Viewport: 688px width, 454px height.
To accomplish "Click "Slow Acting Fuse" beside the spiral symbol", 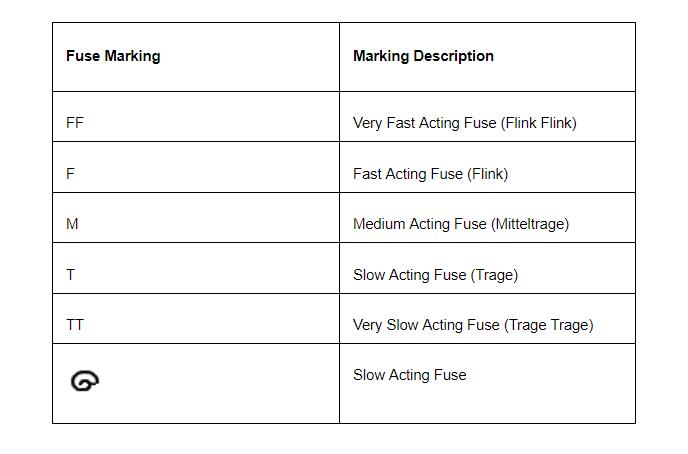I will click(x=410, y=375).
